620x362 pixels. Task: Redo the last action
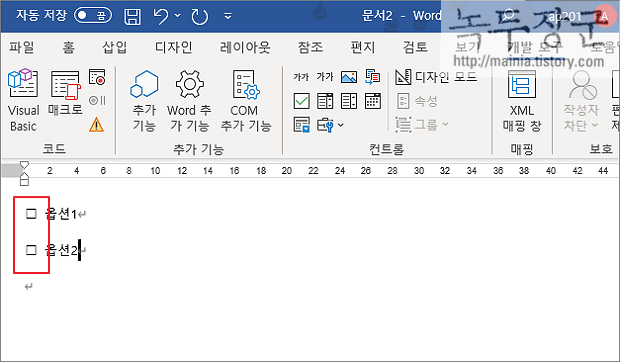200,17
